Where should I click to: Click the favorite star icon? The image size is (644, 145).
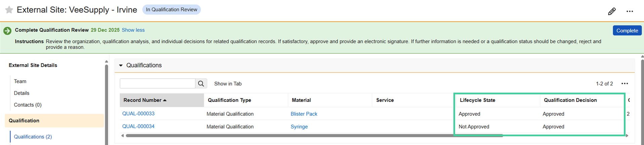click(9, 10)
